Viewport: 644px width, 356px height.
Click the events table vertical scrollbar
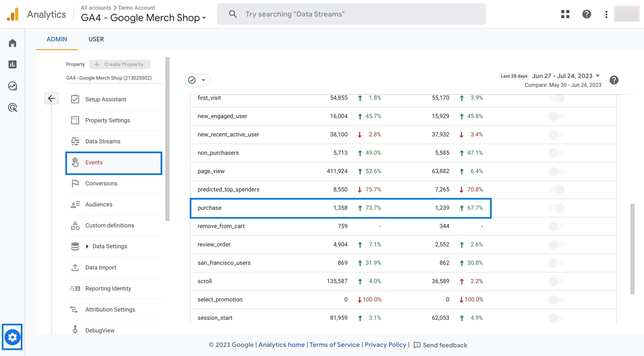pos(632,249)
